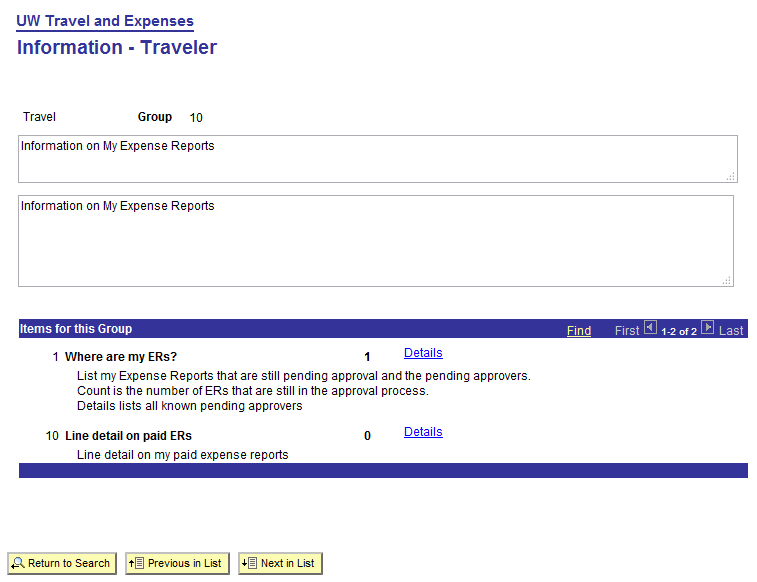Viewport: 757px width, 582px height.
Task: Click the up-arrow list icon on Previous in List
Action: 136,563
